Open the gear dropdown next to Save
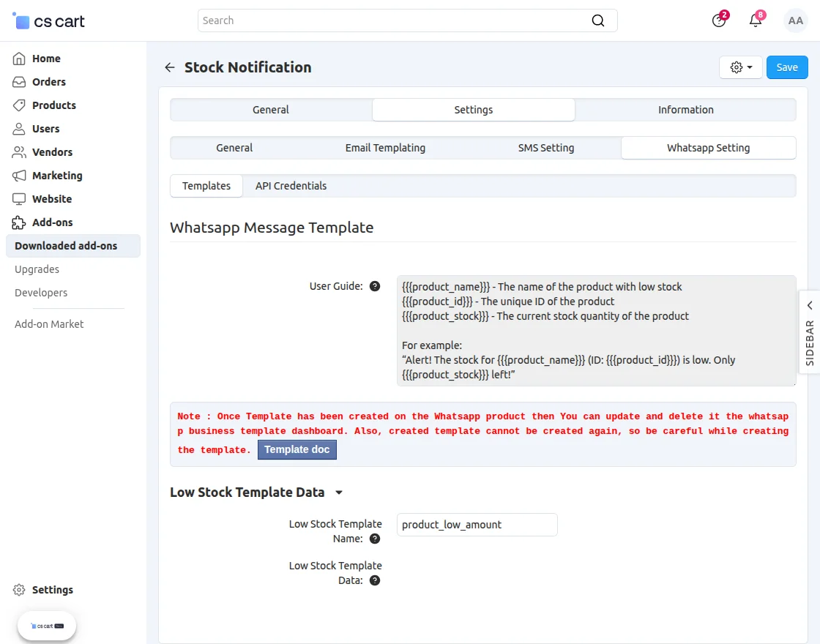 741,67
